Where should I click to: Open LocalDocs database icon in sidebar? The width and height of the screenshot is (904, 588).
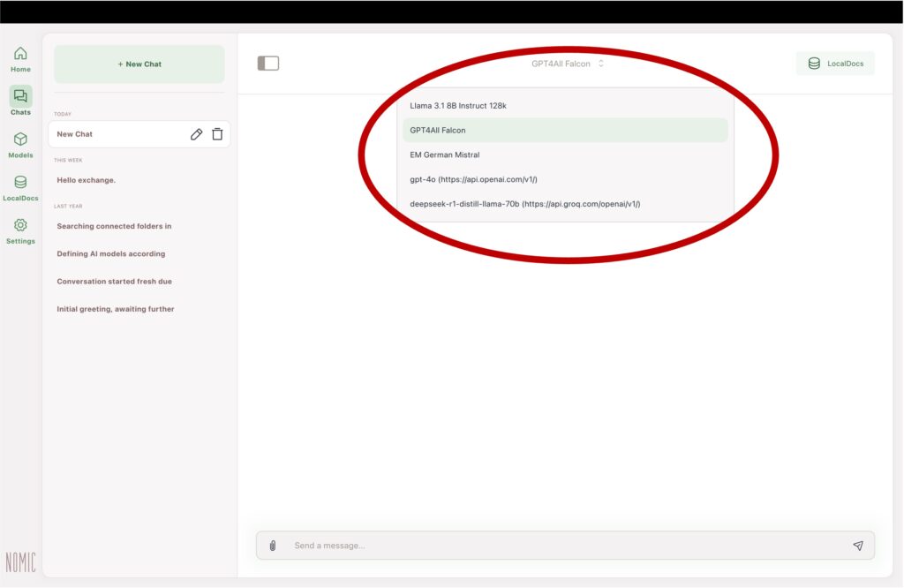tap(20, 183)
